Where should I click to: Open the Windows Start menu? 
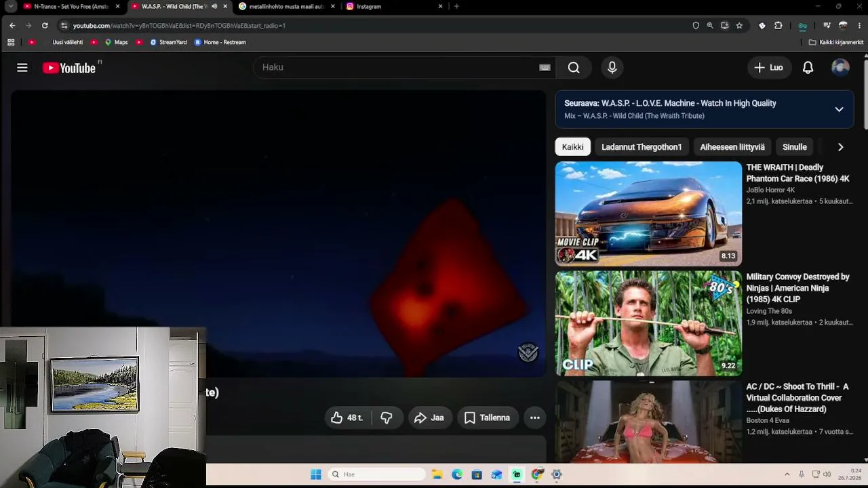(316, 474)
